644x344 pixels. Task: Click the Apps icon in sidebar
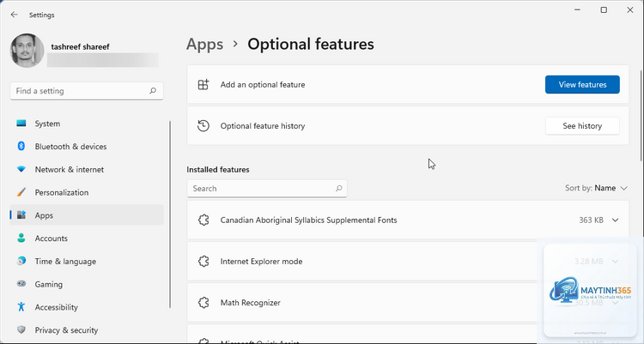21,215
